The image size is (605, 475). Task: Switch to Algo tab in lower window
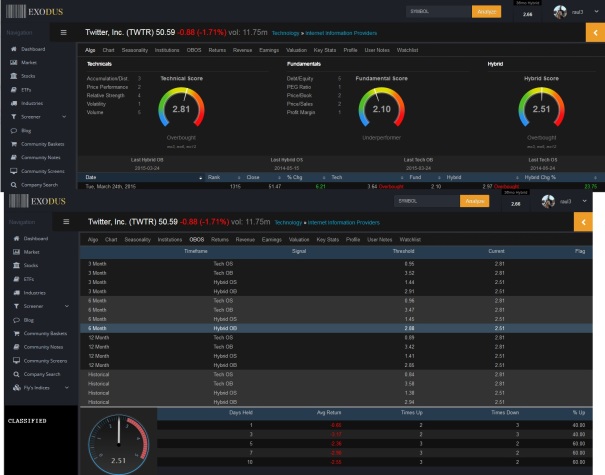click(93, 240)
